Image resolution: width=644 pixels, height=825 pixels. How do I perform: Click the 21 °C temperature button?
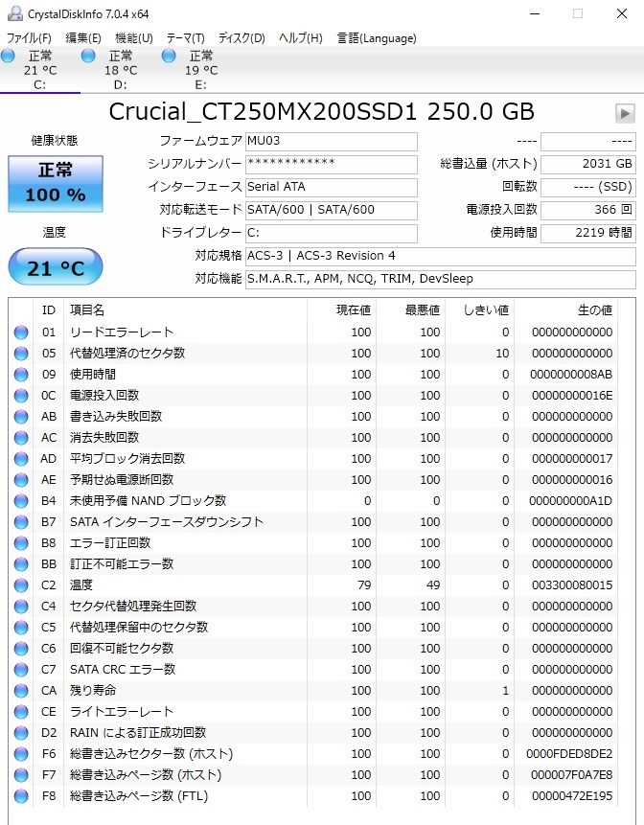pos(56,267)
